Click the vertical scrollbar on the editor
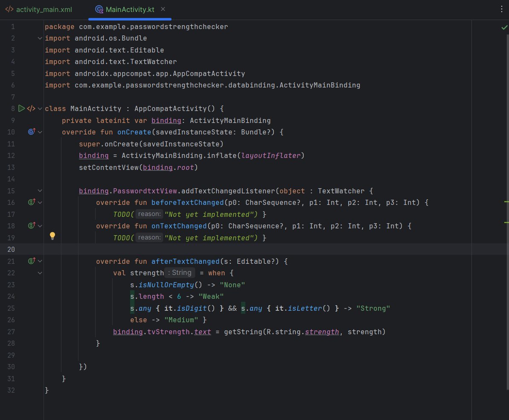 click(x=507, y=211)
